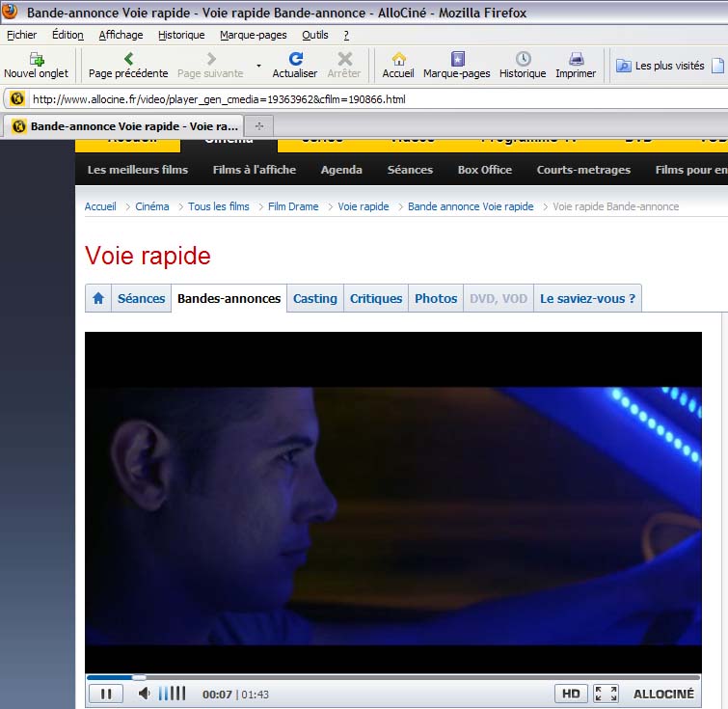Viewport: 728px width, 709px height.
Task: Open Courts-metrages section
Action: pyautogui.click(x=583, y=170)
